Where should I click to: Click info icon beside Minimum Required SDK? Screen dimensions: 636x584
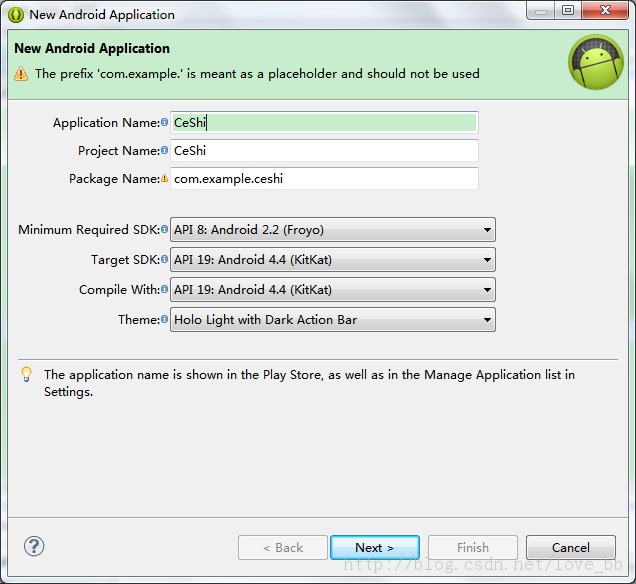click(x=164, y=230)
